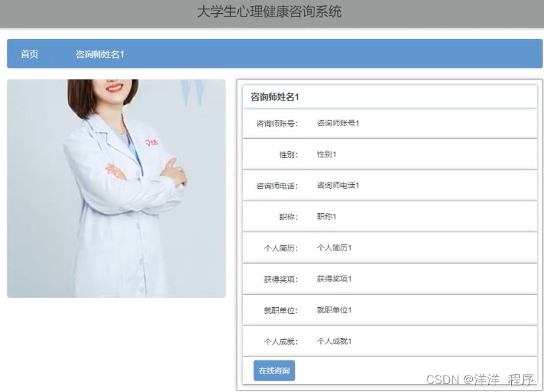Click the 首页 breadcrumb link
Viewport: 544px width, 392px height.
30,54
